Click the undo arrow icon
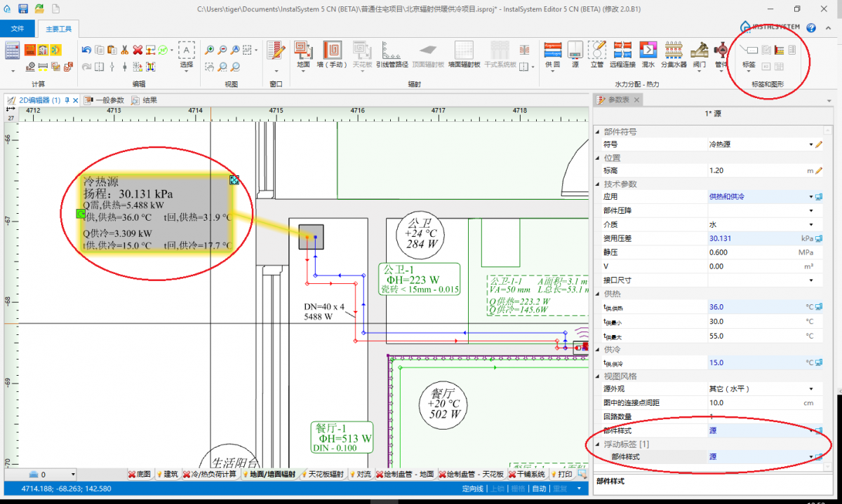Image resolution: width=842 pixels, height=504 pixels. coord(86,50)
